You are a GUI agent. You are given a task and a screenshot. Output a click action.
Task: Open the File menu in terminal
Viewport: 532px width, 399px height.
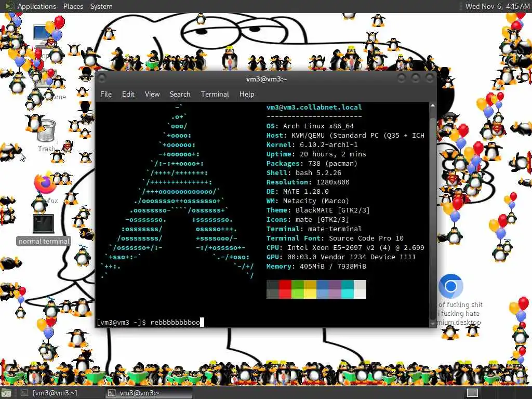click(106, 95)
